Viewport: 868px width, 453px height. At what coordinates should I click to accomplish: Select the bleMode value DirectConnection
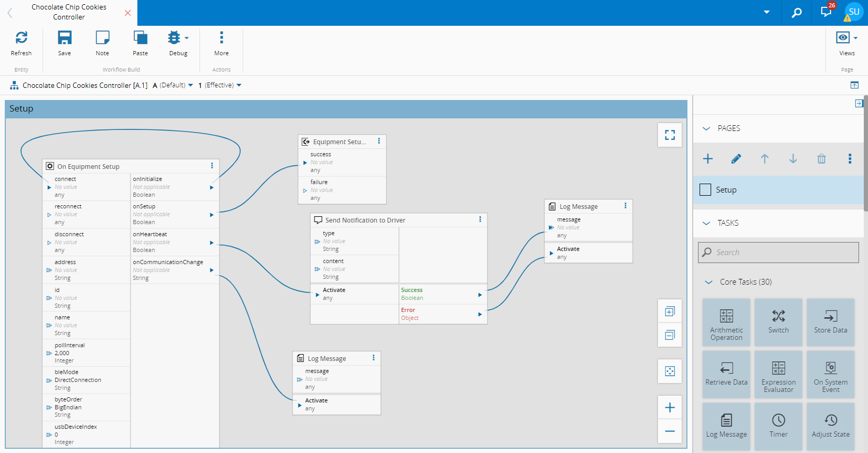(x=78, y=380)
